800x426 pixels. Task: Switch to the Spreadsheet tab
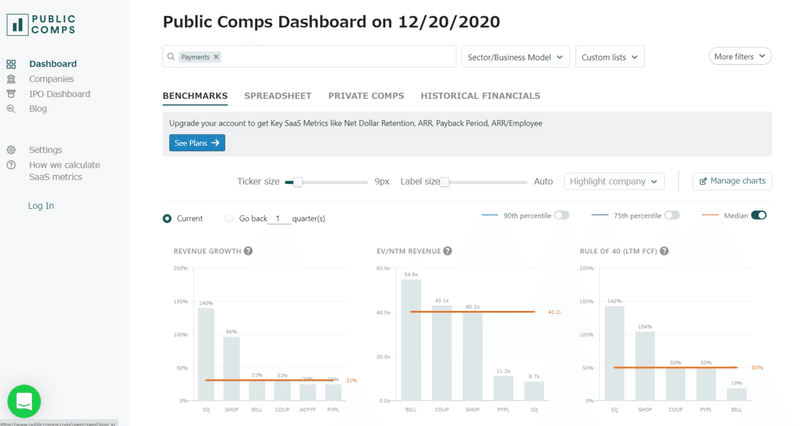(278, 96)
